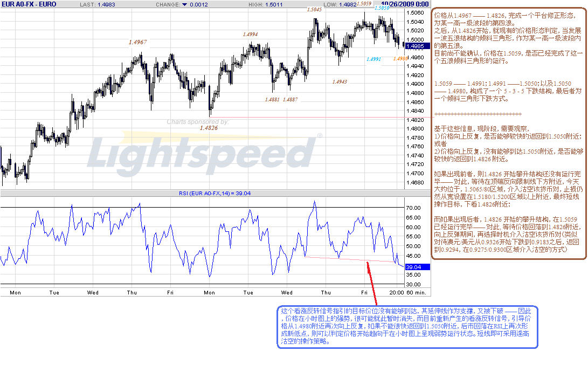Click the CHANGE 0.0012 value
This screenshot has height=378, width=588.
[x=199, y=4]
